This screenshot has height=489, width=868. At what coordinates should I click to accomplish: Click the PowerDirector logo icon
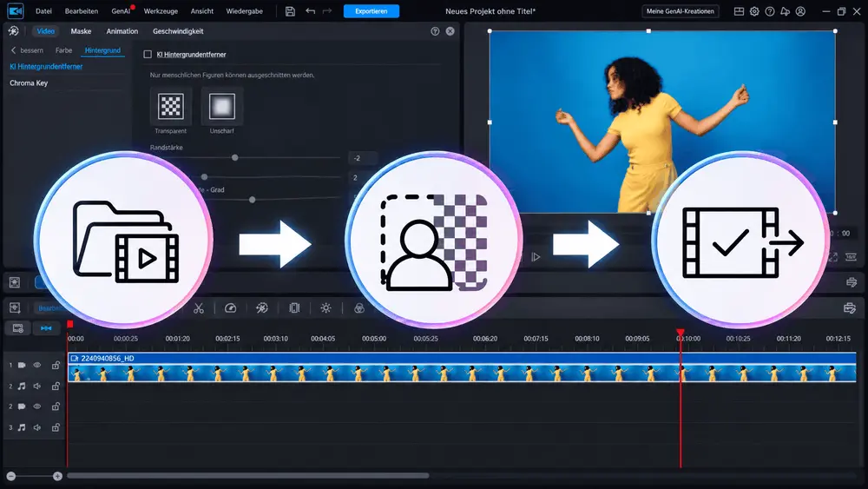pos(16,11)
